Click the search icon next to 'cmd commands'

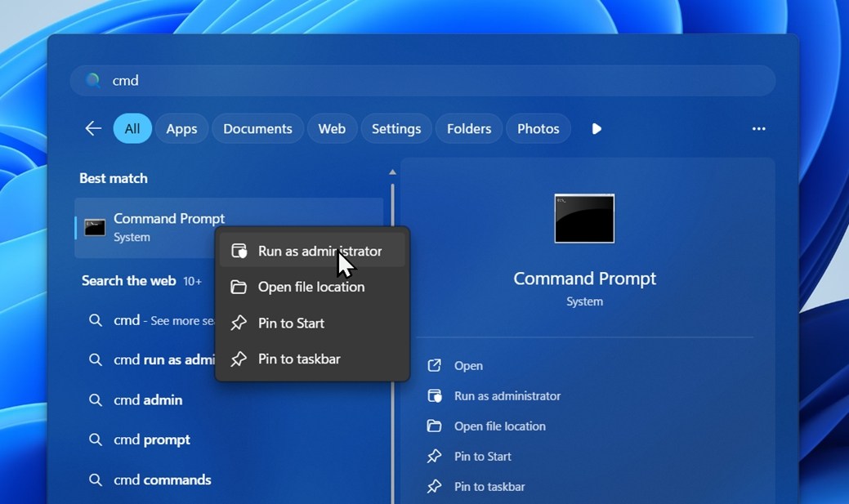[96, 479]
